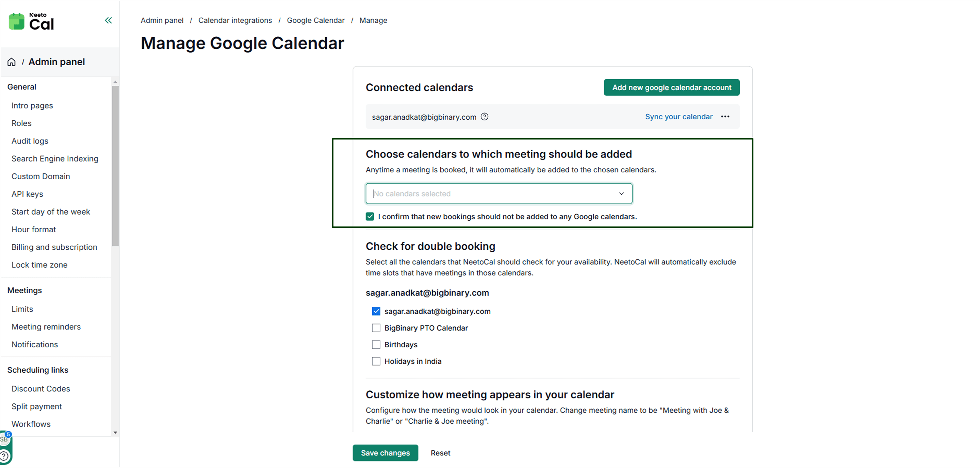Click sidebar scroll down arrow

115,433
